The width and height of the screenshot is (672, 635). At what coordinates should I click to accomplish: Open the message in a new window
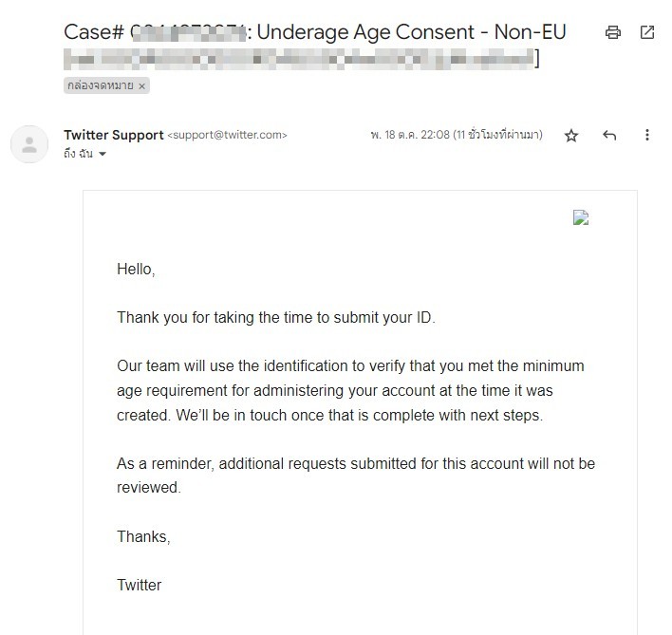pos(646,32)
